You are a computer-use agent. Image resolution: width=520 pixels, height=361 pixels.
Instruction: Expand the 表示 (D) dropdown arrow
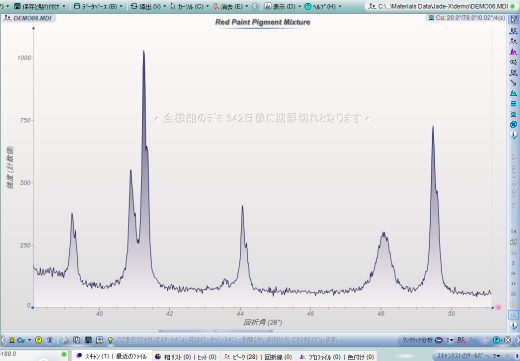(x=299, y=6)
